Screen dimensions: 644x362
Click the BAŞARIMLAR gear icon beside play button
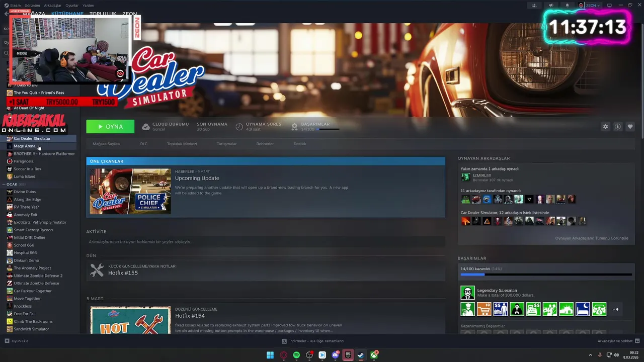[295, 127]
